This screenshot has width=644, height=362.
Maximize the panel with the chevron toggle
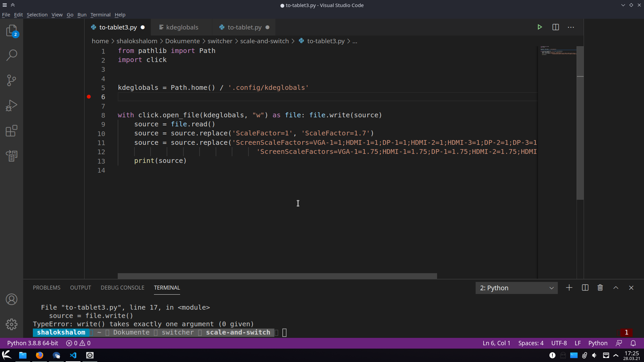[x=615, y=288]
